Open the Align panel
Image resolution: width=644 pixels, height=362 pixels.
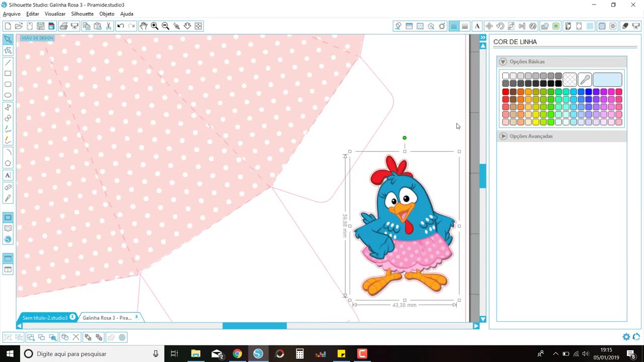522,26
